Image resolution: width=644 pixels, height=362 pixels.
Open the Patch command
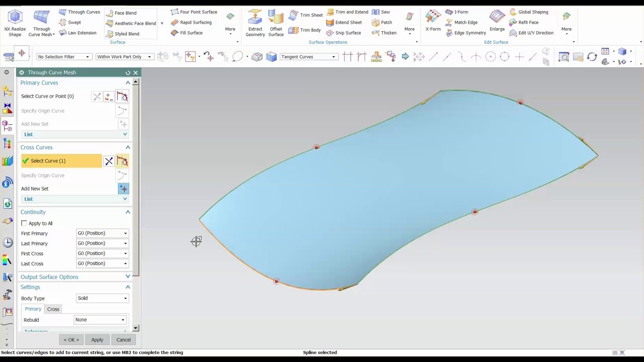382,23
